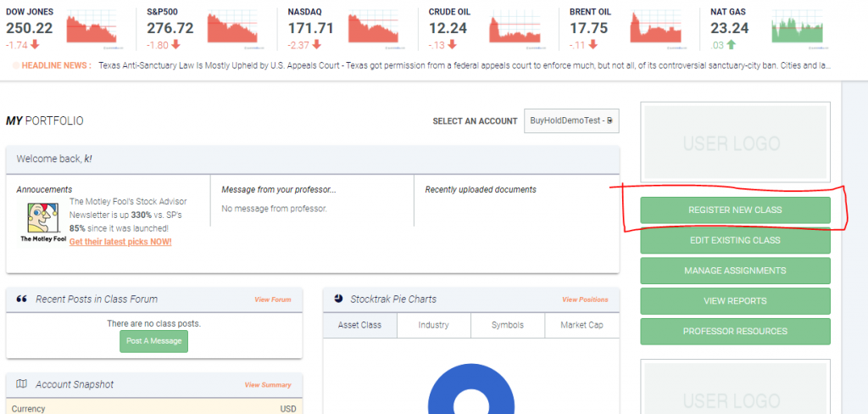Click the Register New Class button
Viewport: 868px width, 414px height.
[x=735, y=210]
